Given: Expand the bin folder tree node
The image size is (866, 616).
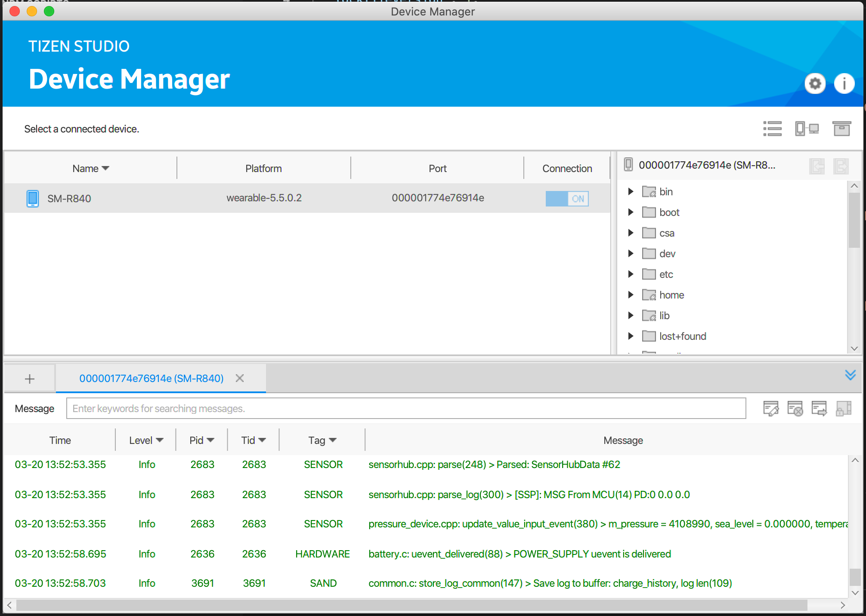Looking at the screenshot, I should pos(631,191).
